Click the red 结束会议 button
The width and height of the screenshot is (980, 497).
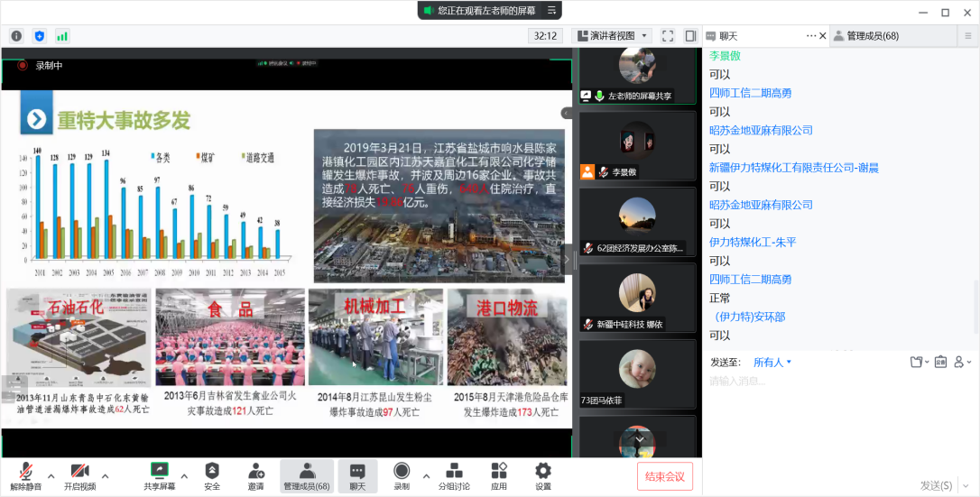point(664,476)
